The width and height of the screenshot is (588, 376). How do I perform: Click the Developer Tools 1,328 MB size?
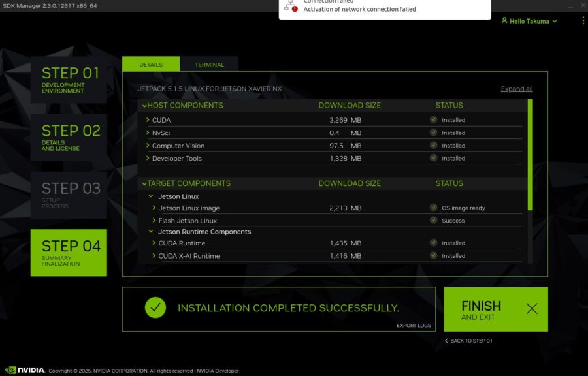(x=346, y=159)
